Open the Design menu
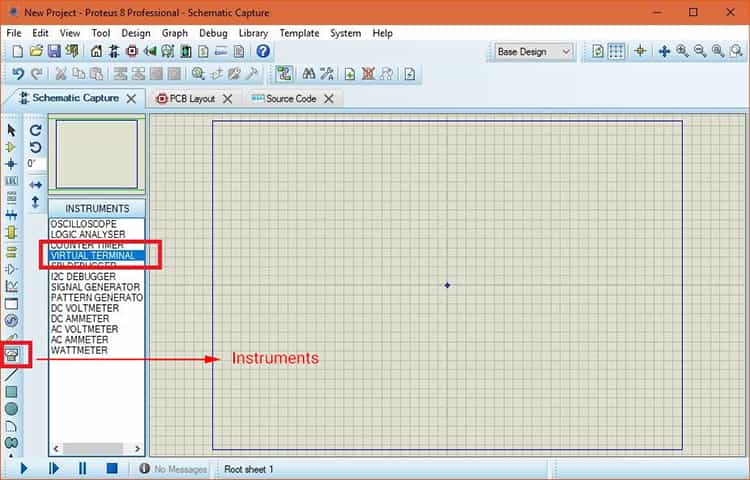750x480 pixels. coord(136,33)
